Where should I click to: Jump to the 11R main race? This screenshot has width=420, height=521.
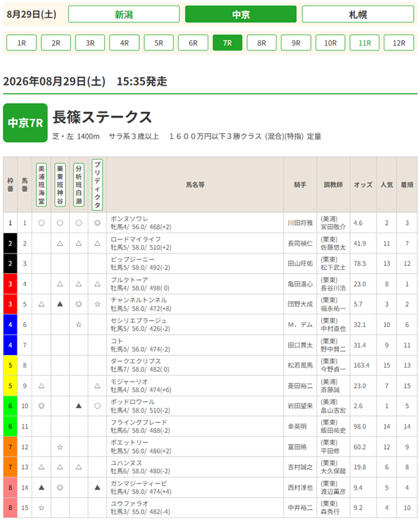pos(365,43)
